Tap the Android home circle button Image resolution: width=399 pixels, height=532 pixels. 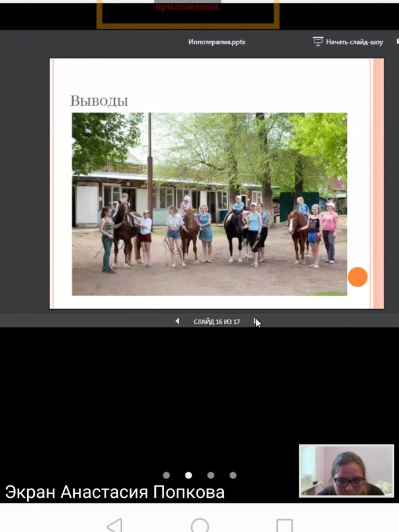click(199, 525)
